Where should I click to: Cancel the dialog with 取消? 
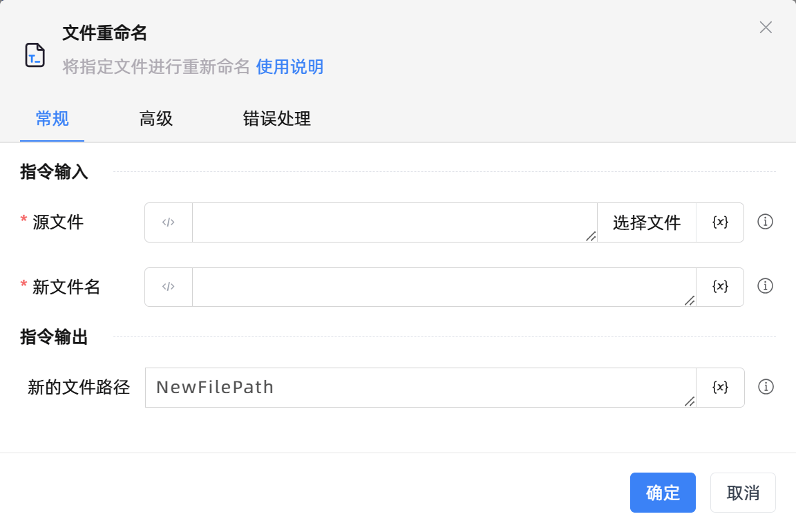coord(743,493)
